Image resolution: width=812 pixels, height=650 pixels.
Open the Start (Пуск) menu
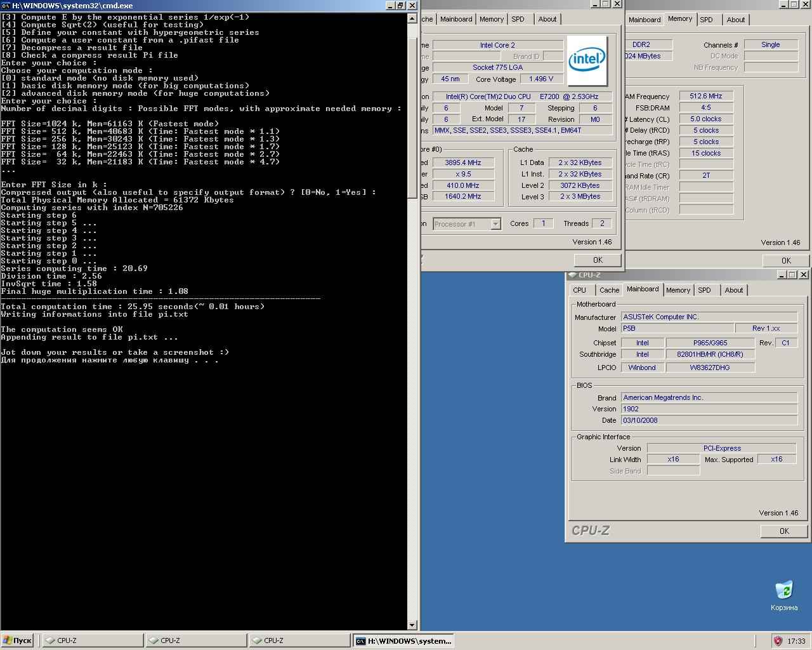pos(17,640)
